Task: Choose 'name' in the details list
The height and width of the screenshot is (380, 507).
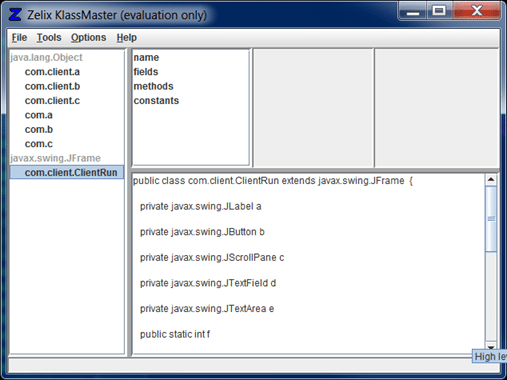Action: pos(146,57)
